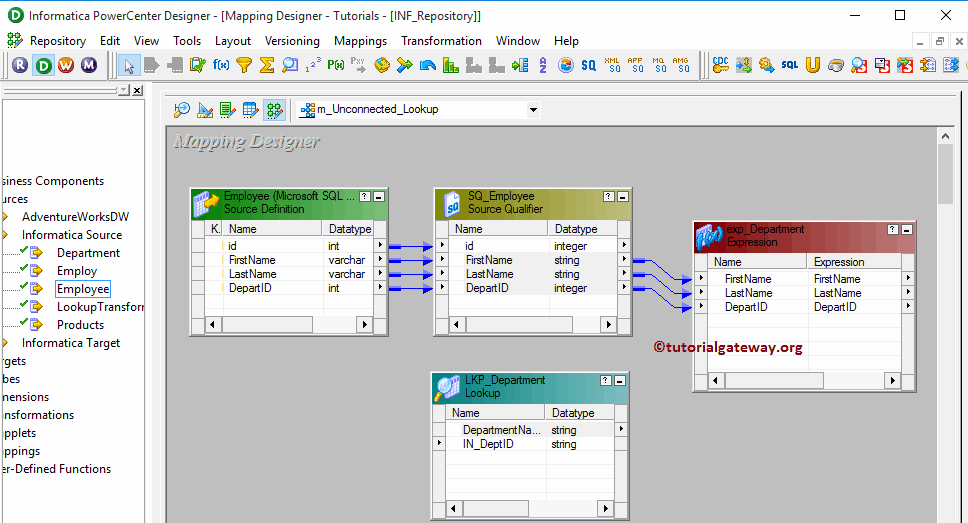
Task: Click the Source Qualifier SQ icon
Action: (x=588, y=65)
